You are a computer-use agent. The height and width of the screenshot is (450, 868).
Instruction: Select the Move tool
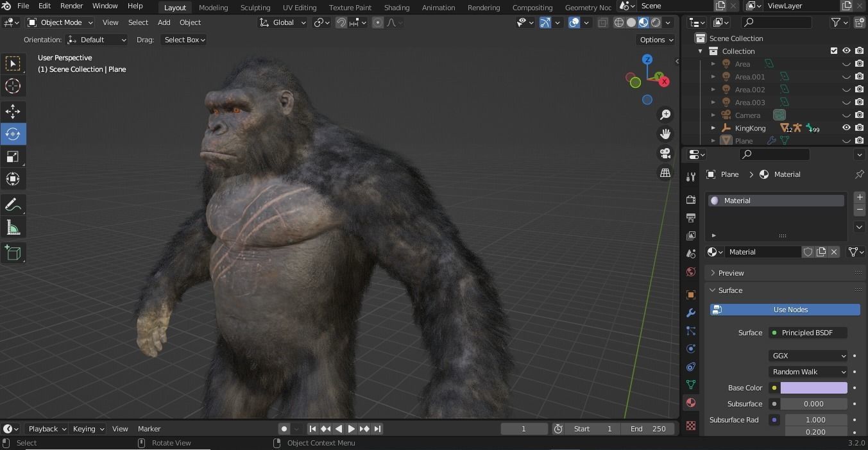(x=13, y=112)
